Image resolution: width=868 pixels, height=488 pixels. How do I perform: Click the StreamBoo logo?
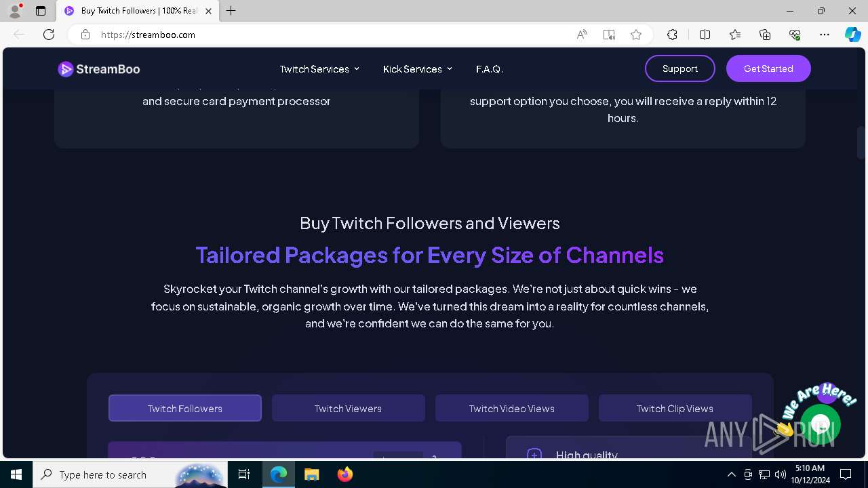99,69
